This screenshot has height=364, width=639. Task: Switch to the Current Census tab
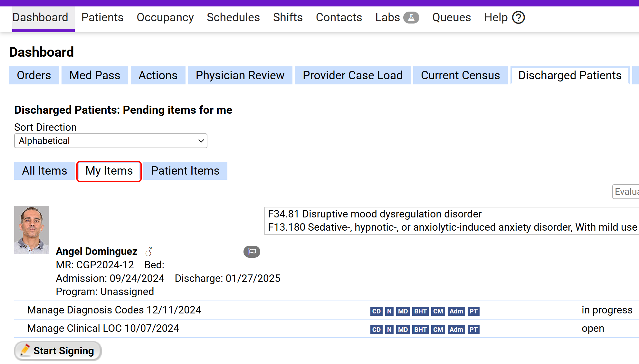click(x=460, y=75)
